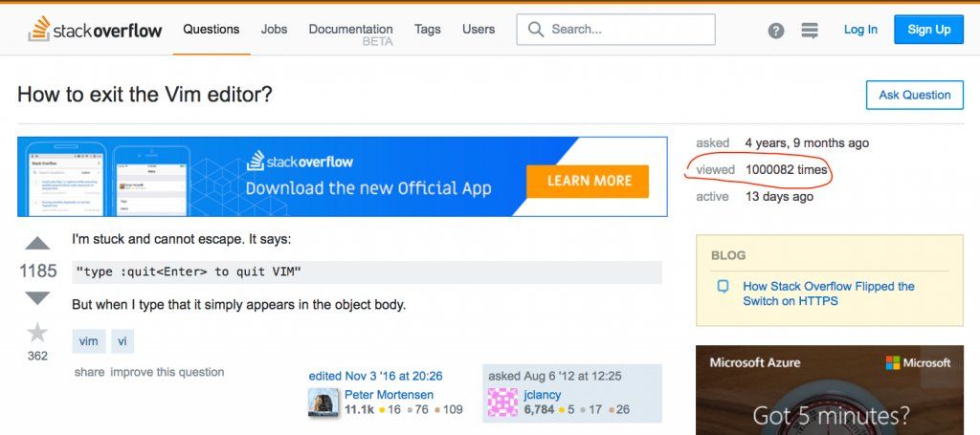This screenshot has height=435, width=980.
Task: Open the Jobs section
Action: pos(275,30)
